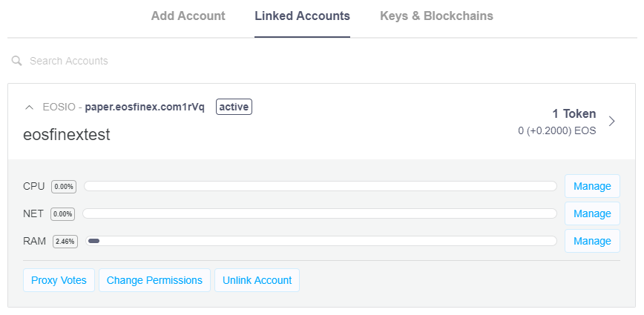Manage CPU resources
The height and width of the screenshot is (315, 644).
point(592,186)
